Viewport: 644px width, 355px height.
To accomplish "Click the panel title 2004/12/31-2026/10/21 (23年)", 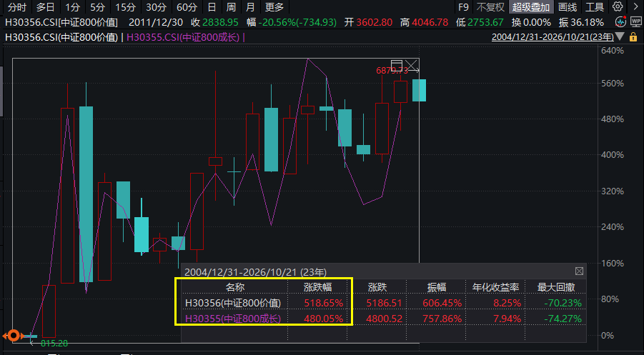I will point(255,271).
